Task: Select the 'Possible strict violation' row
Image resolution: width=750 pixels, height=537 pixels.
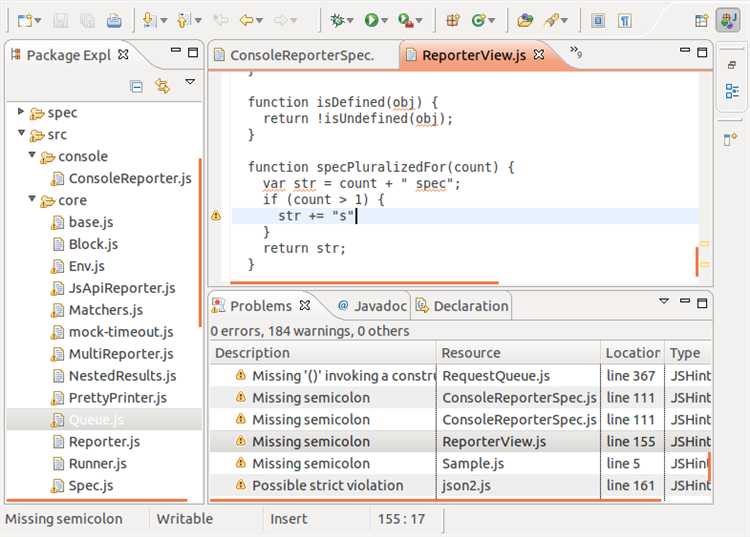Action: (x=461, y=485)
